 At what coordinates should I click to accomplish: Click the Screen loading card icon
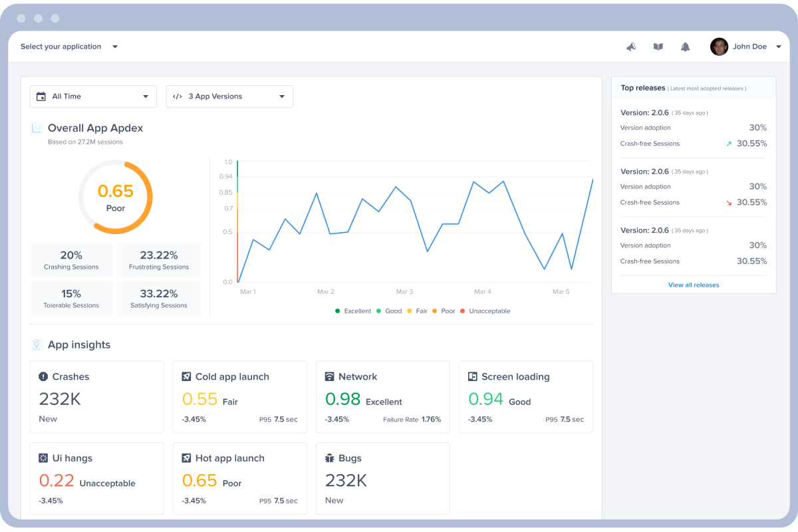tap(472, 376)
